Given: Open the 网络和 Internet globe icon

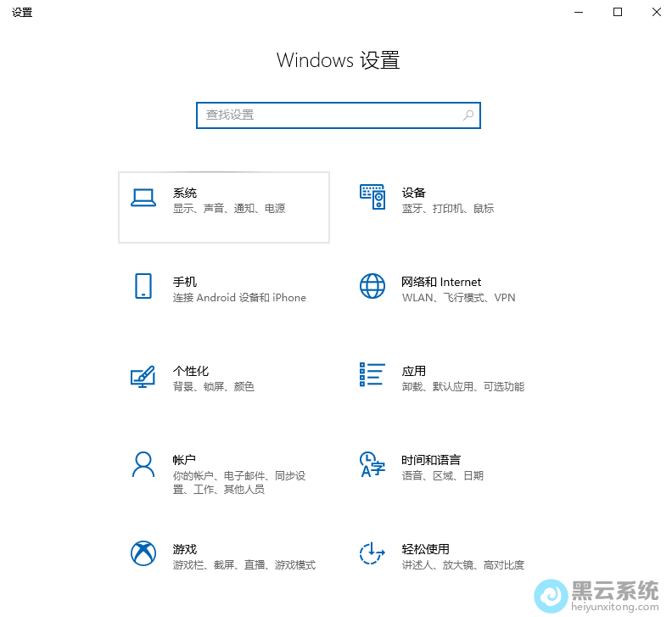Looking at the screenshot, I should click(372, 286).
